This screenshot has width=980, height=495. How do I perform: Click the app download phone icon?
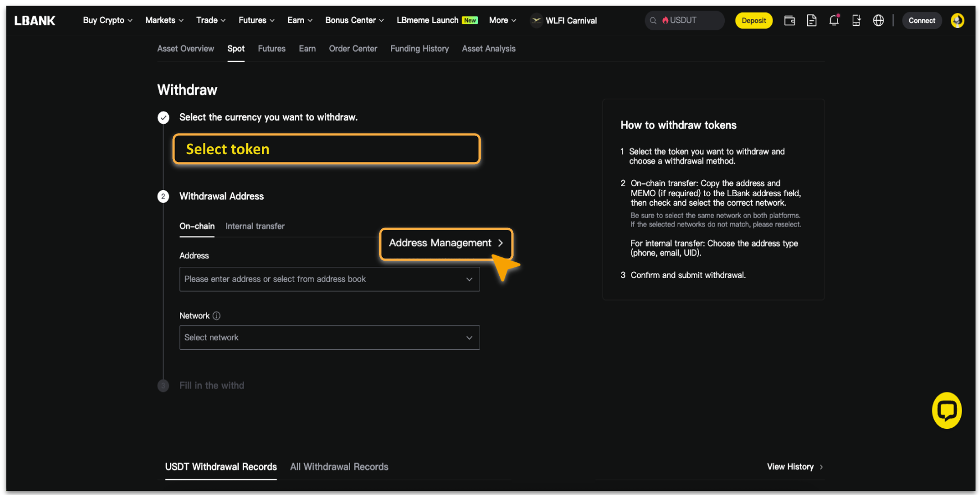coord(856,21)
